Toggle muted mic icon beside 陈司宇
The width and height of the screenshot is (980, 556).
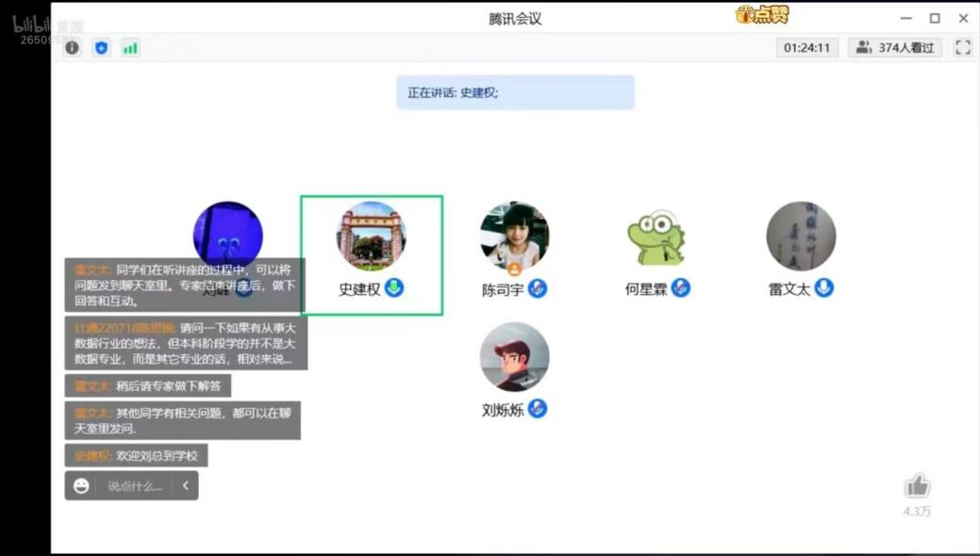[x=538, y=288]
